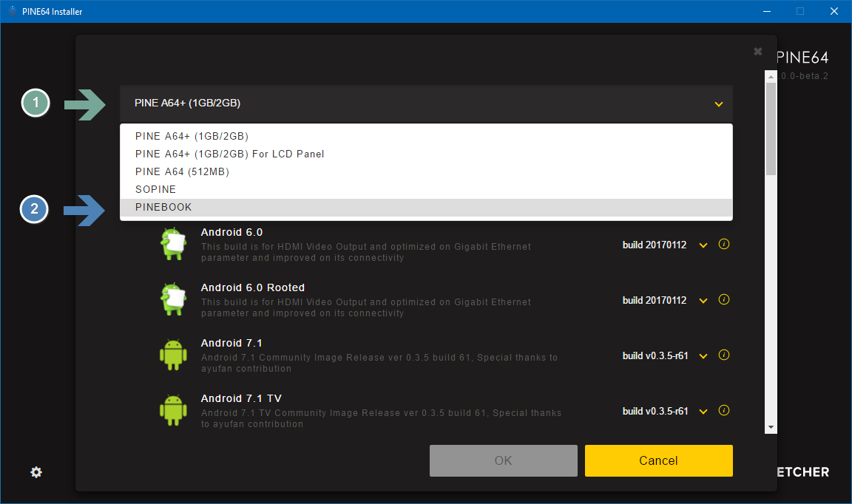The height and width of the screenshot is (504, 852).
Task: Expand build version list for Android 7.1
Action: coord(703,356)
